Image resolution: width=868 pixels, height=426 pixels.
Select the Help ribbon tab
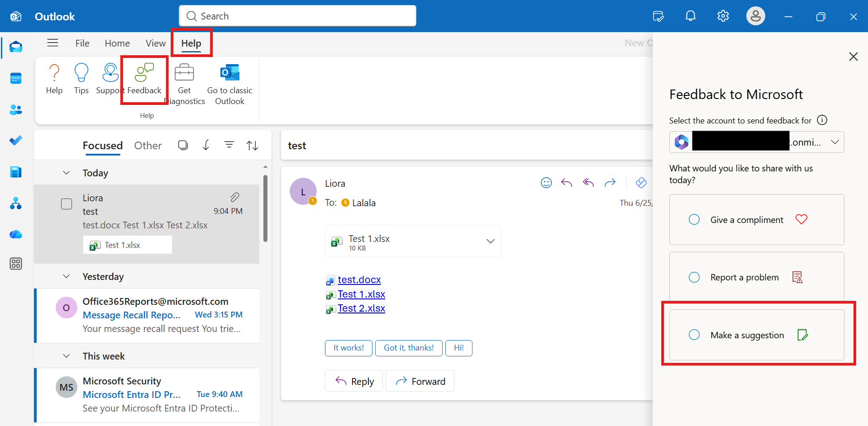click(191, 43)
